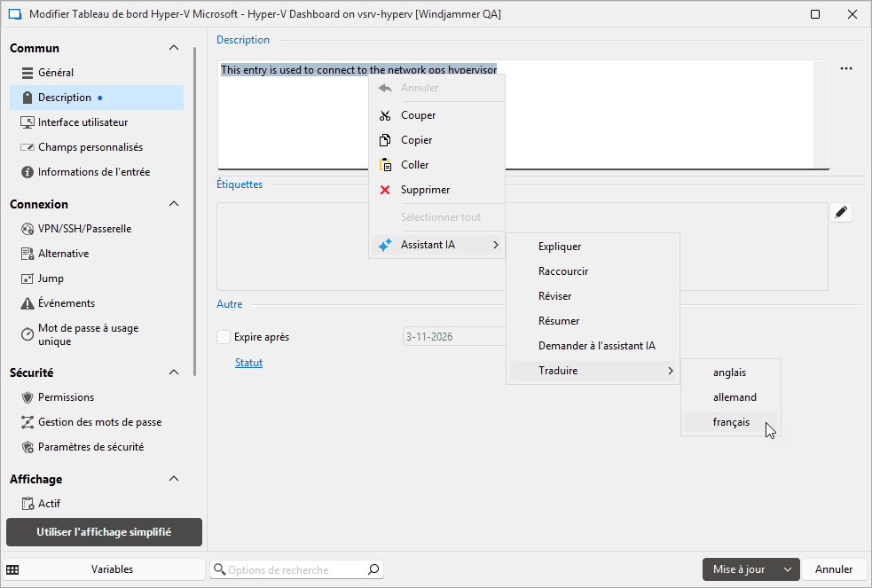Choose Couper with the scissors icon

[x=418, y=115]
